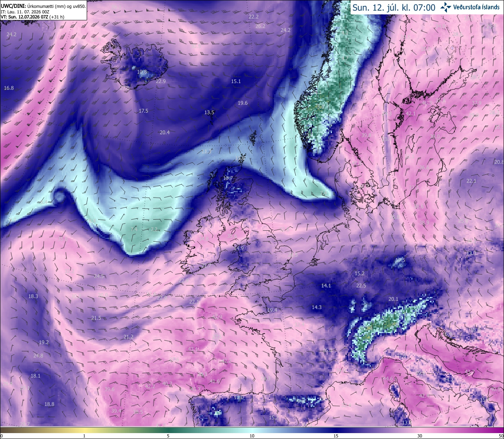Click the 18.8 value in the bottom-left ocean
Screen dimensions: 504x439
49,404
